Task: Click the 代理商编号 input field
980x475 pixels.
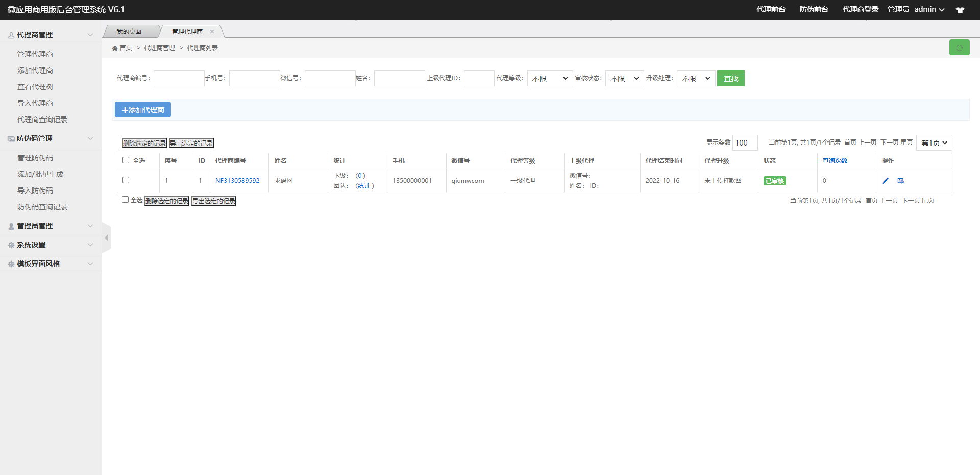Action: (179, 79)
